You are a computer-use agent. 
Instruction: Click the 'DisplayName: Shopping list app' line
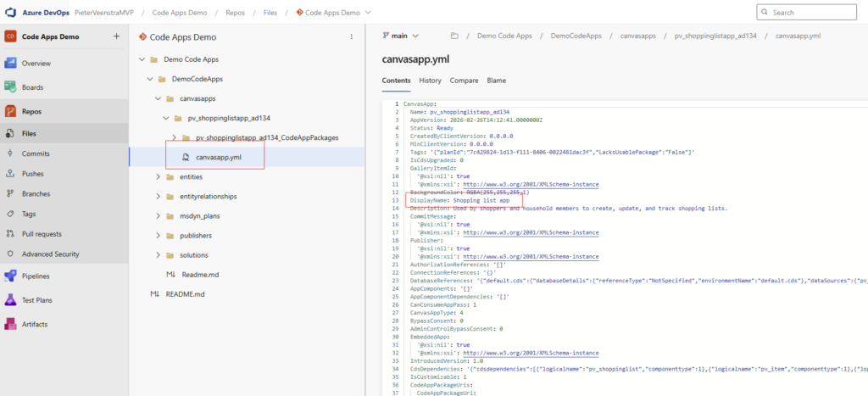(459, 200)
